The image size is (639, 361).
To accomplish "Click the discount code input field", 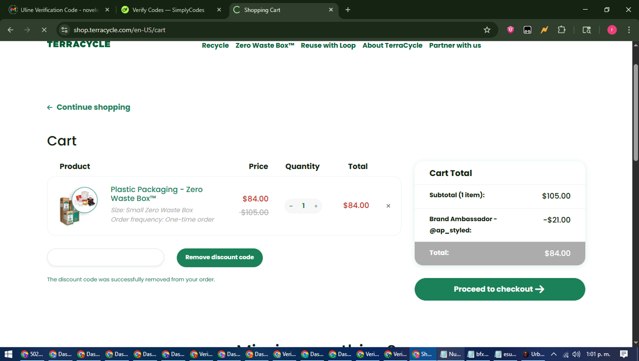I will 106,258.
